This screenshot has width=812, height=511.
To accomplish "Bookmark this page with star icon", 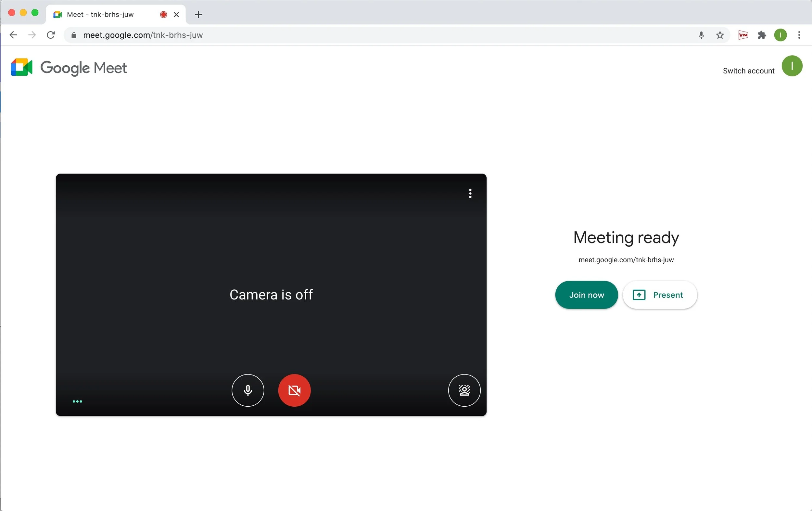I will (720, 35).
